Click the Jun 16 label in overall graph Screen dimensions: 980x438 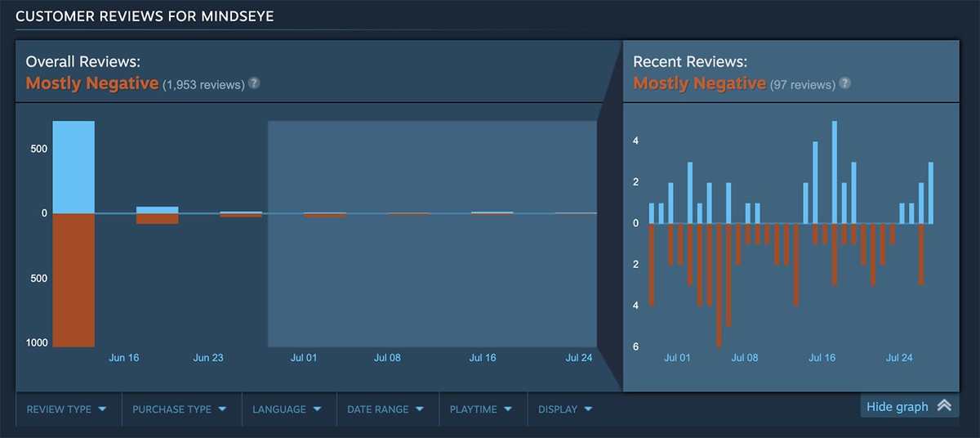[x=123, y=358]
